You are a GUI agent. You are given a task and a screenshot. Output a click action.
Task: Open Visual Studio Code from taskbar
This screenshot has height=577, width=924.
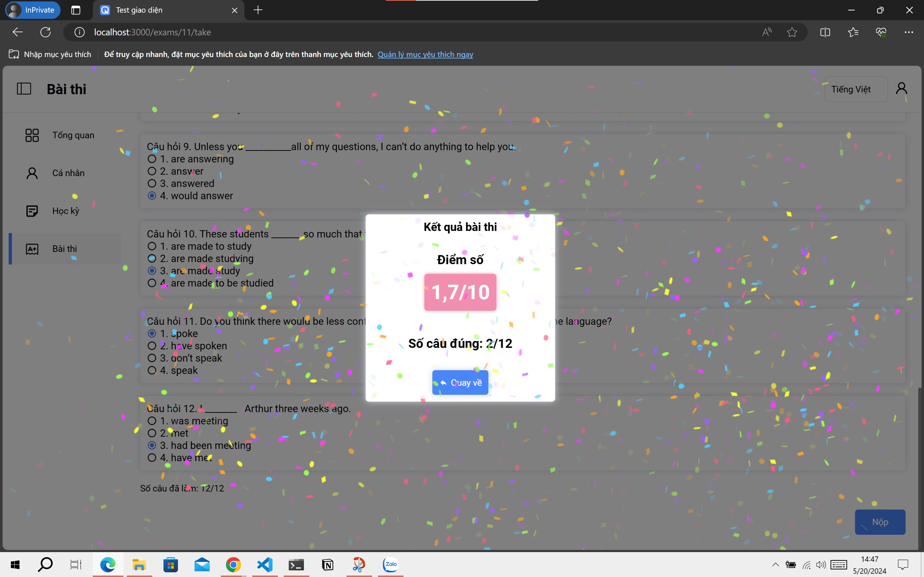265,564
